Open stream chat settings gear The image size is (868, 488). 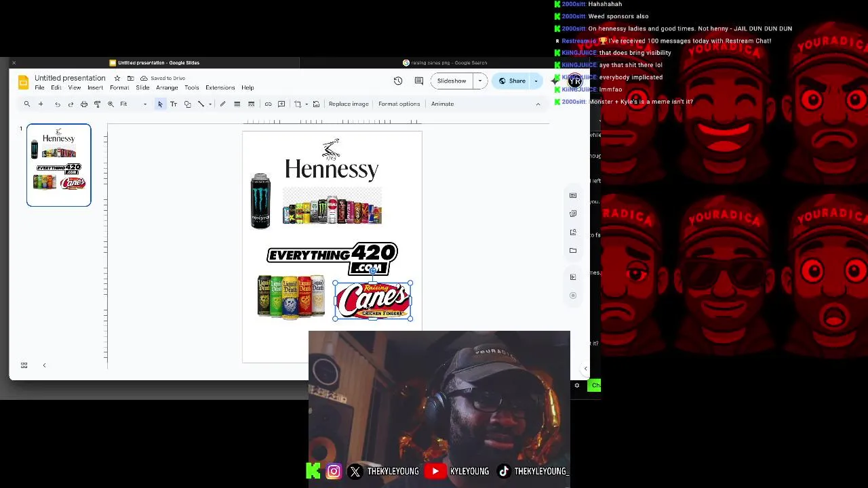(x=577, y=385)
